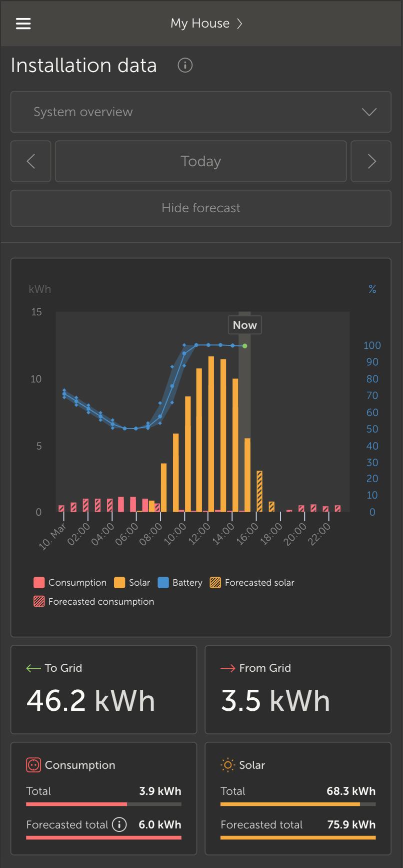
Task: Click the Now marker on the chart
Action: click(244, 325)
